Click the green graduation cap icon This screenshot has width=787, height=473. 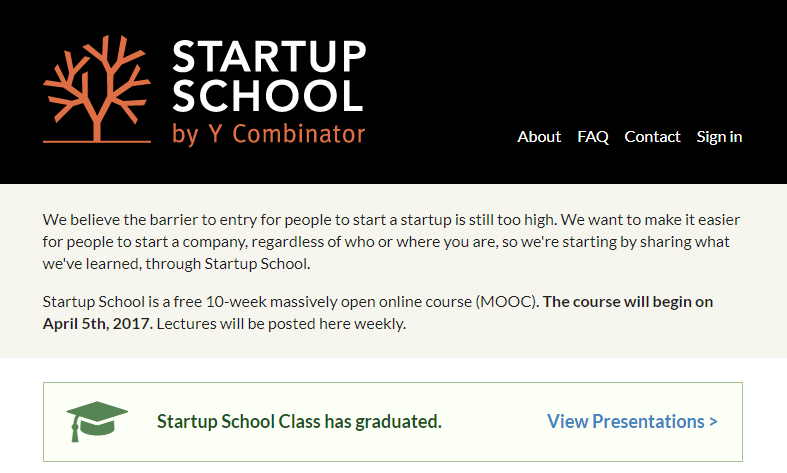[97, 421]
